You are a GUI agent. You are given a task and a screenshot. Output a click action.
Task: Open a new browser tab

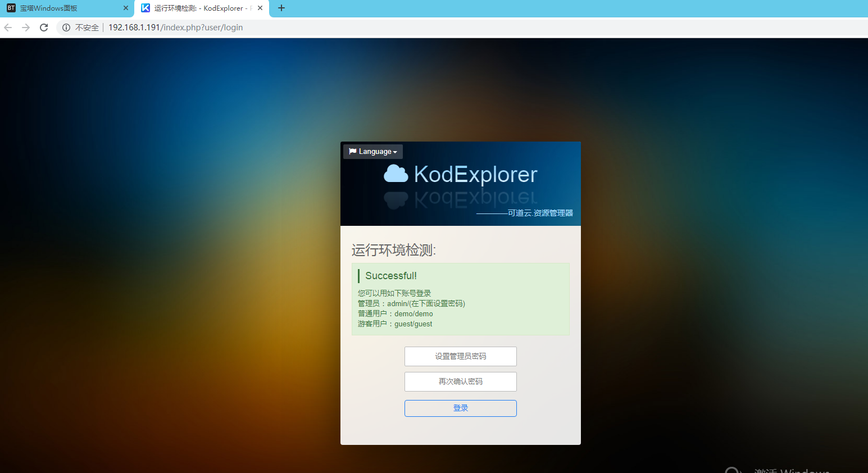point(281,8)
